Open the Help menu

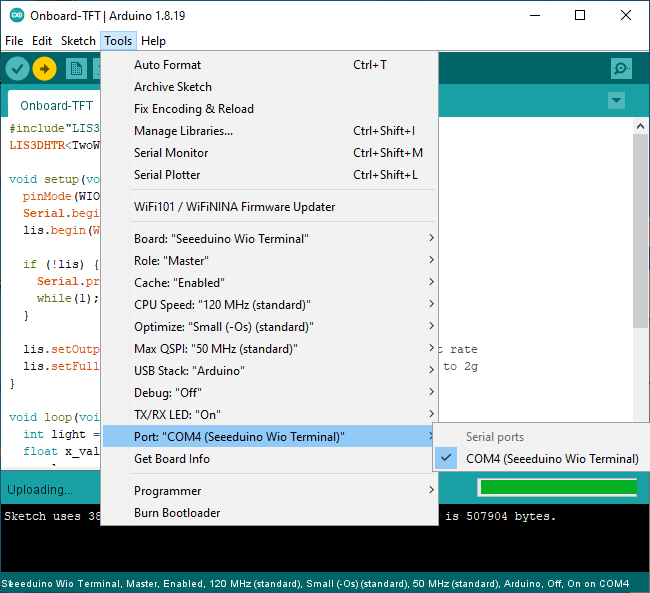tap(153, 41)
